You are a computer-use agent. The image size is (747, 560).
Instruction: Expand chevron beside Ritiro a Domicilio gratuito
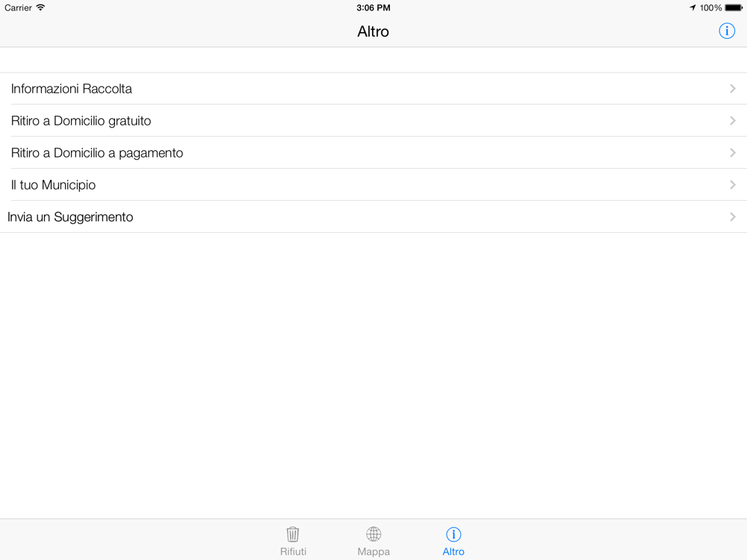[x=733, y=120]
